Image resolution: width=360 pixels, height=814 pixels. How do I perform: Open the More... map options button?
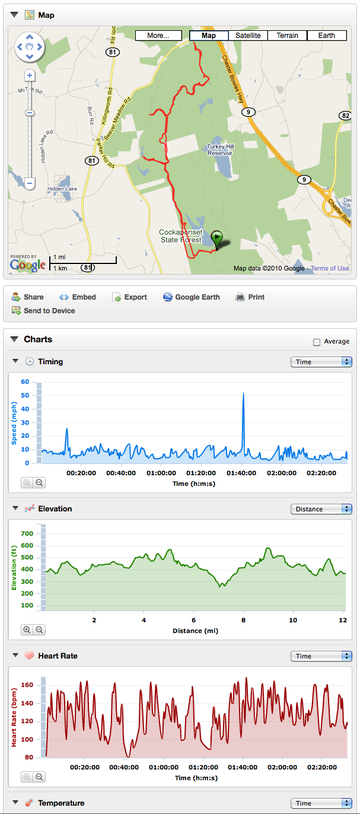pos(158,35)
